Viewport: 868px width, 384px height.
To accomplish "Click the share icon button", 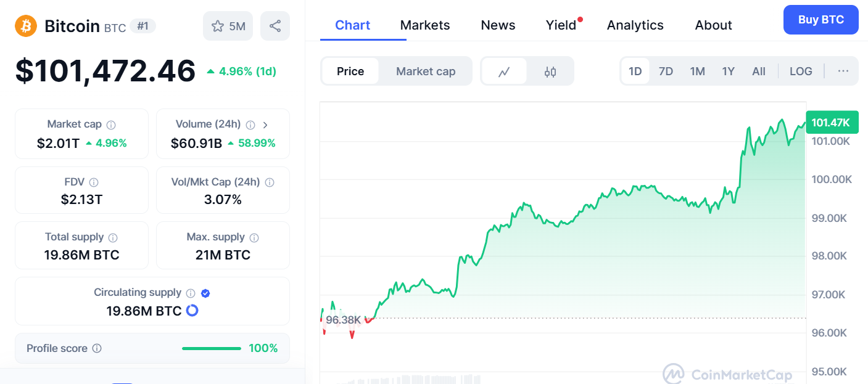I will (x=275, y=26).
